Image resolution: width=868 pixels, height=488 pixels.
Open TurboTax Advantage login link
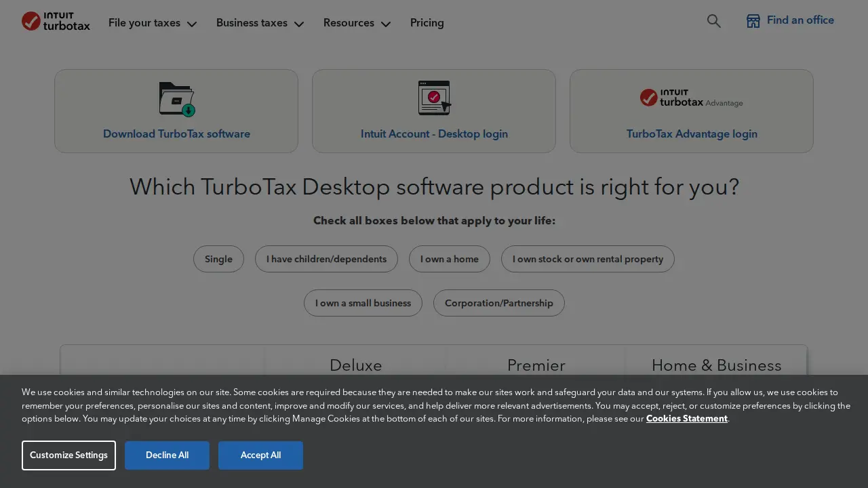pyautogui.click(x=692, y=134)
